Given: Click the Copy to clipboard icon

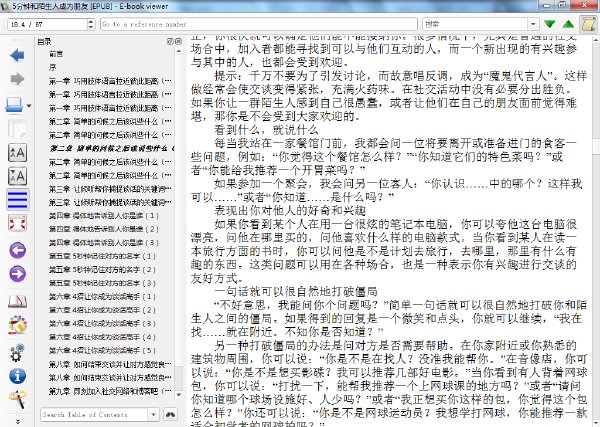Looking at the screenshot, I should pyautogui.click(x=17, y=129).
